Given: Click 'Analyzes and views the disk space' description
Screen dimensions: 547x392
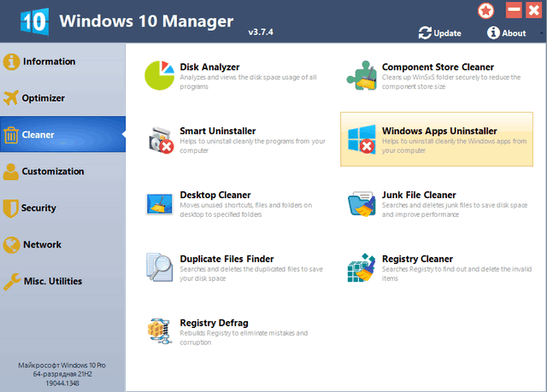Looking at the screenshot, I should [248, 82].
